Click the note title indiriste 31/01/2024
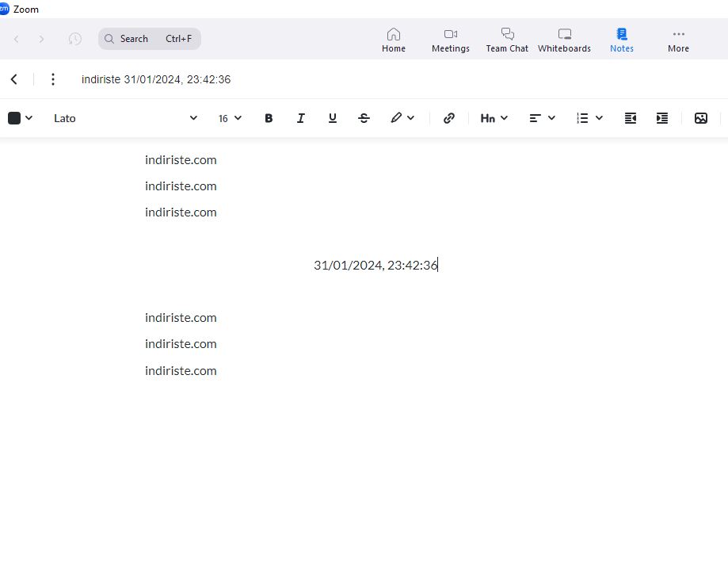728x574 pixels. (156, 79)
